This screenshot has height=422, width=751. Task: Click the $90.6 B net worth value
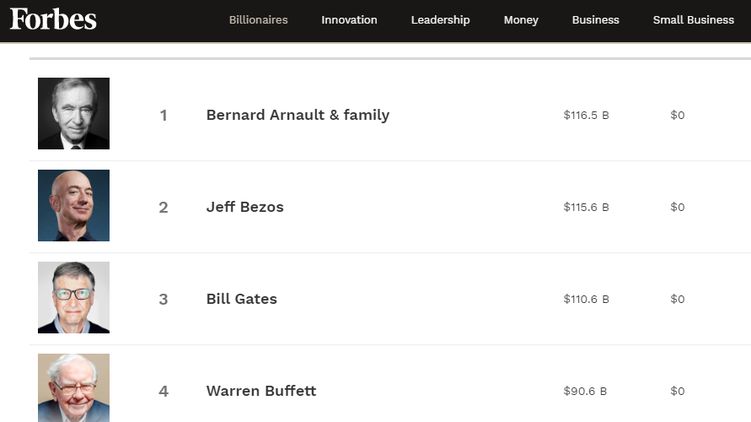click(585, 391)
